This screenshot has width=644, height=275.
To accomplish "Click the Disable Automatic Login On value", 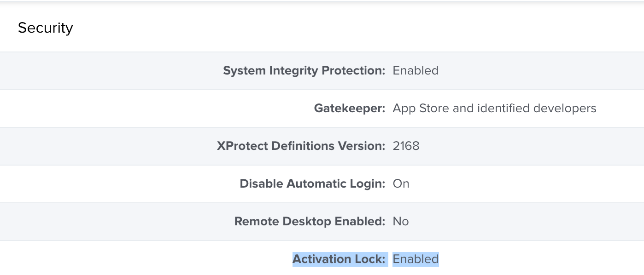I will (x=401, y=183).
